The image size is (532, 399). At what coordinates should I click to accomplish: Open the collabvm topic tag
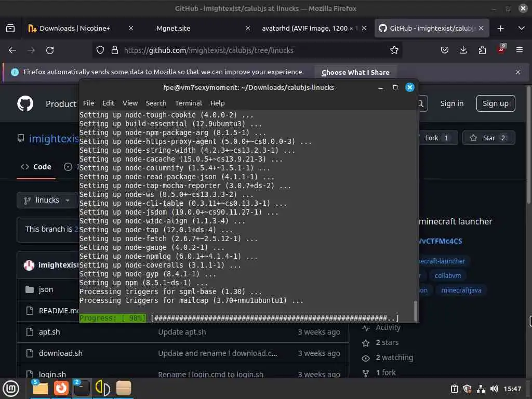[447, 275]
